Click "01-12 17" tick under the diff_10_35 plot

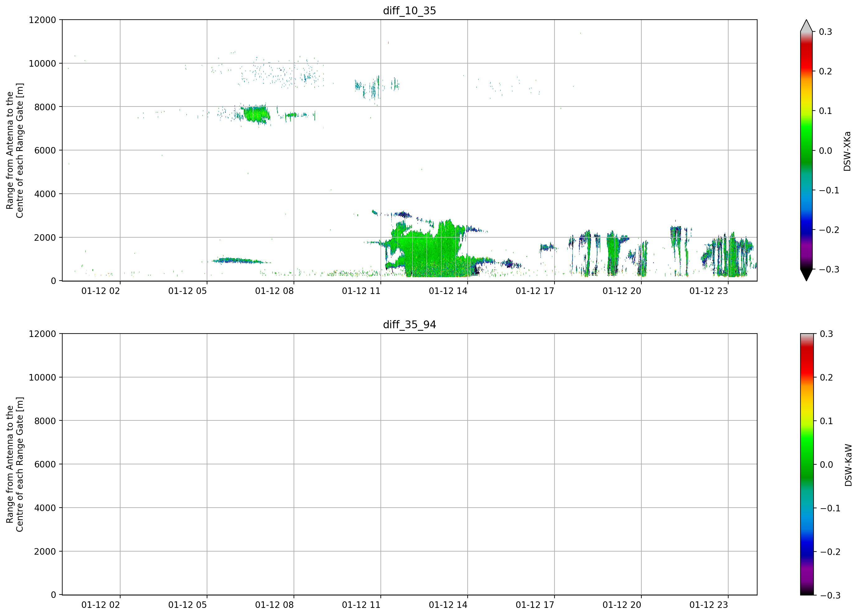(x=535, y=291)
